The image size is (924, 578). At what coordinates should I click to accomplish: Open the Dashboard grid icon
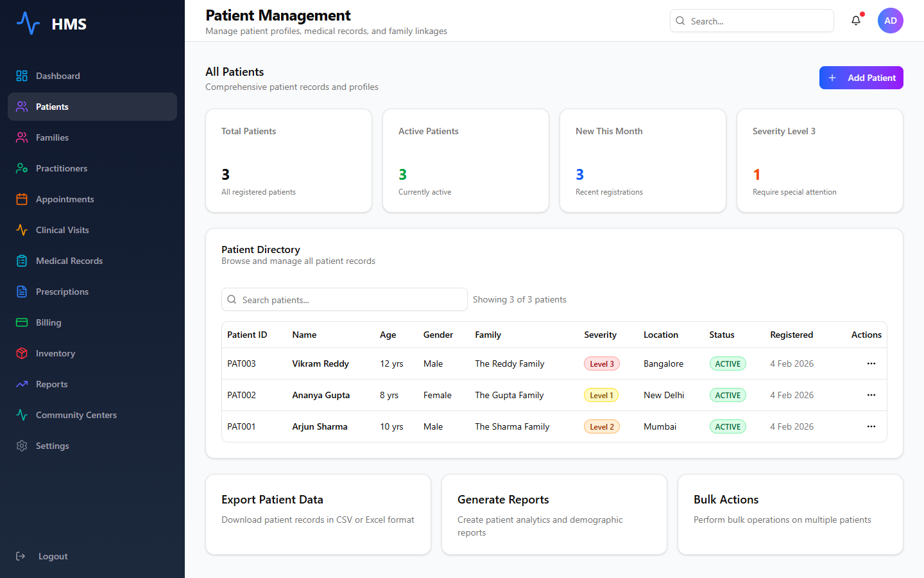tap(22, 76)
